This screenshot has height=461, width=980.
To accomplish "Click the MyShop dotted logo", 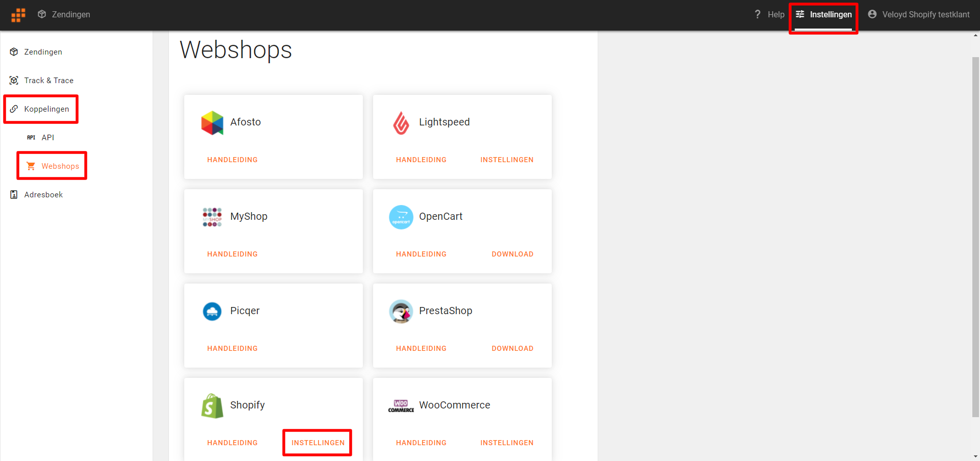I will (212, 217).
